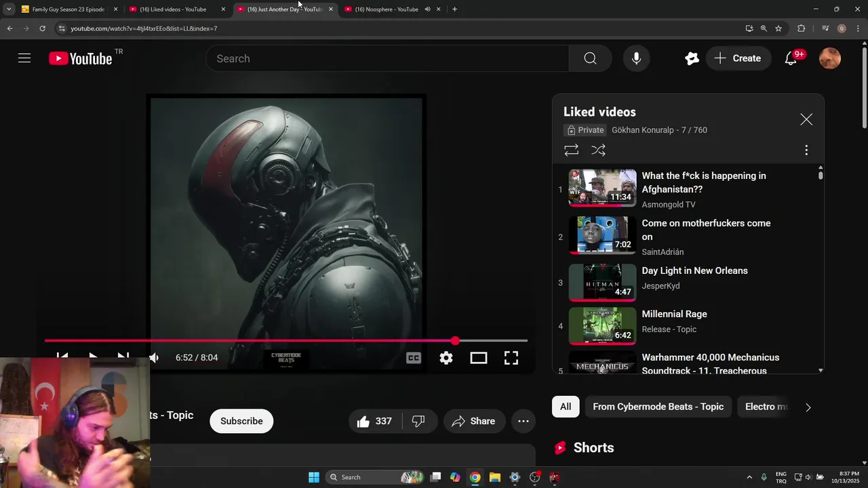This screenshot has width=868, height=488.
Task: Dislike the video with thumbs down
Action: coord(418,421)
